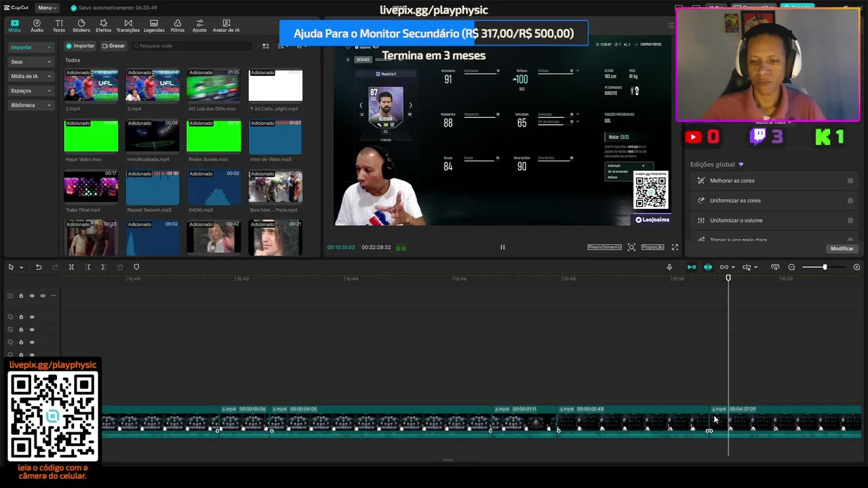Image resolution: width=868 pixels, height=488 pixels.
Task: Expand the Mídia de IA section
Action: pyautogui.click(x=31, y=76)
